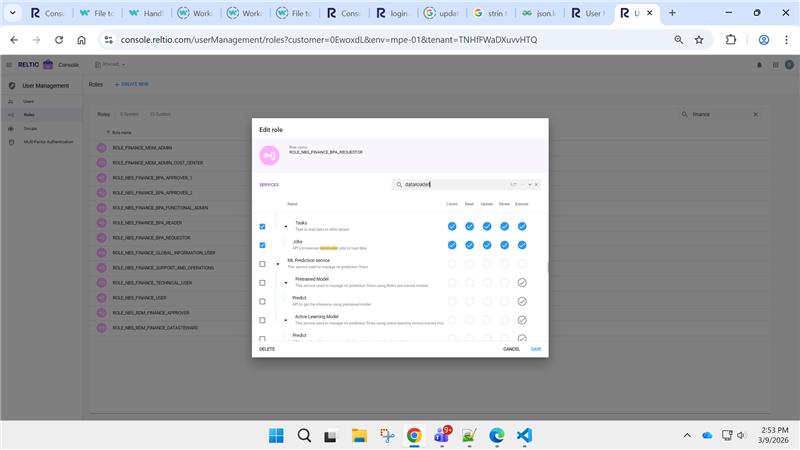Click the browser back arrow

(14, 40)
